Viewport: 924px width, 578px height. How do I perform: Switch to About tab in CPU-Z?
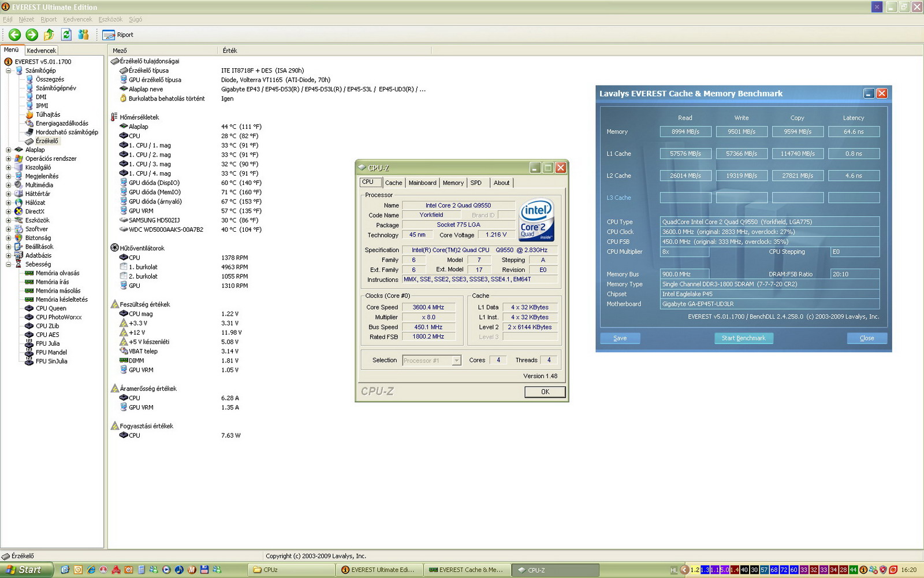(501, 183)
